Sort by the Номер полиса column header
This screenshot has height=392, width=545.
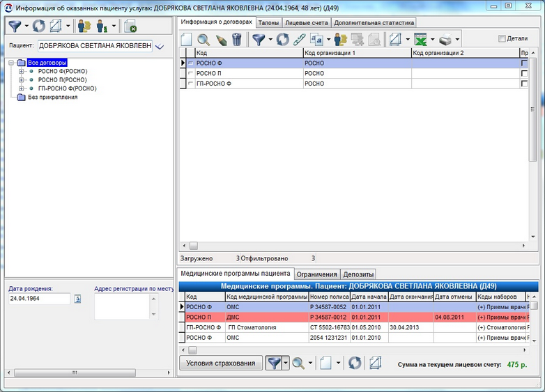click(329, 297)
